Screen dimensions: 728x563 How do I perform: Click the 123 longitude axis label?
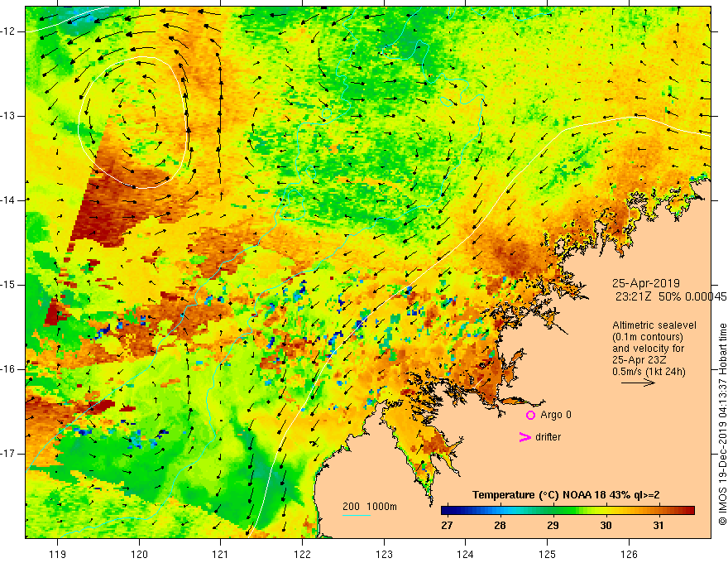click(x=384, y=554)
